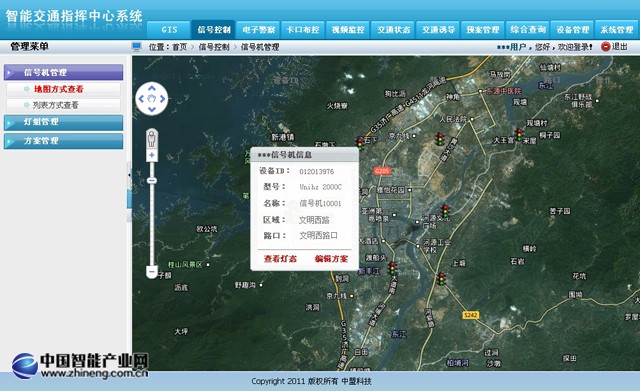Click 查看灯态 link in popup
640x391 pixels.
[280, 259]
